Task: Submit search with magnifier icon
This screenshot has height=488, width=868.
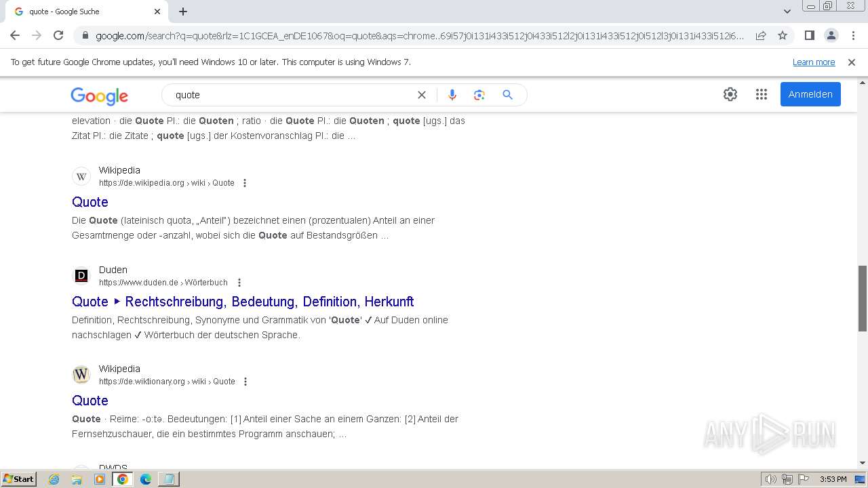Action: (507, 95)
